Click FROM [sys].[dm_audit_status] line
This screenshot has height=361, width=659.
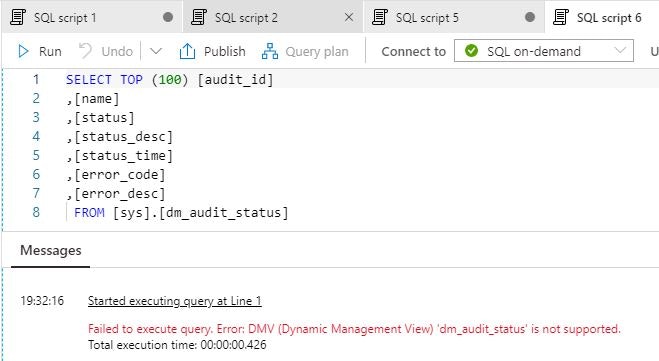[181, 213]
